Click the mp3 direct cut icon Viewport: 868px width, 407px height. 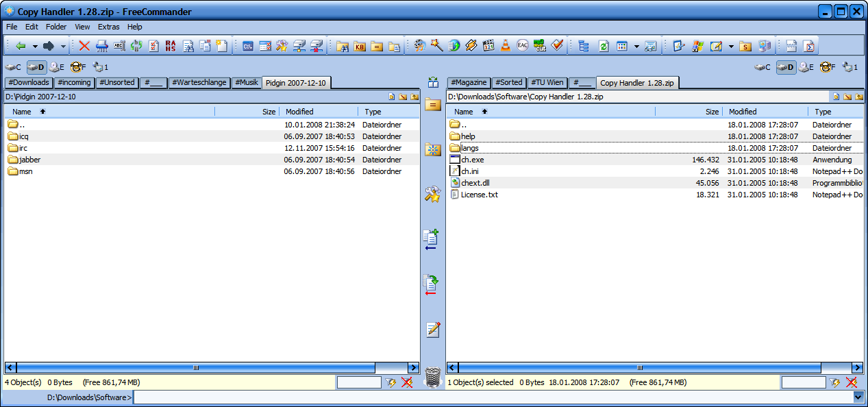[x=540, y=46]
